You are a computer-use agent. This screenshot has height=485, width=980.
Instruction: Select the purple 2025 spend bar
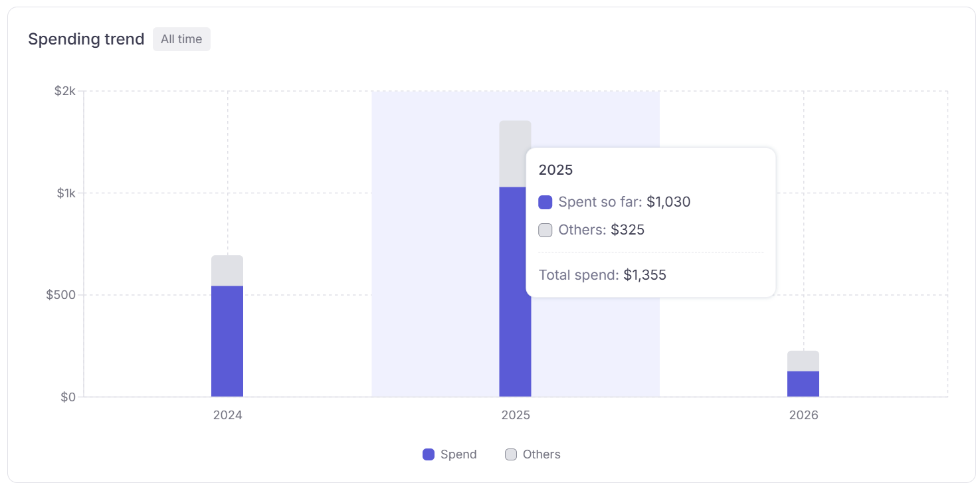pos(515,292)
